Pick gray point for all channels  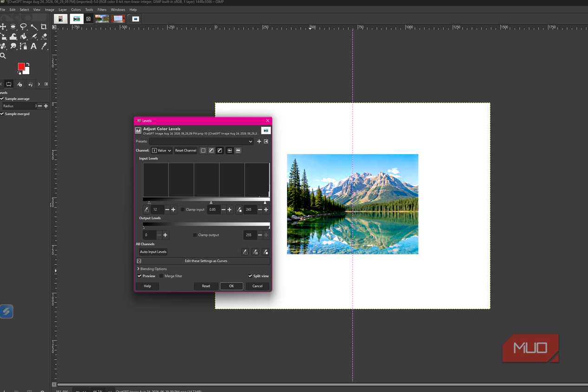pos(255,252)
